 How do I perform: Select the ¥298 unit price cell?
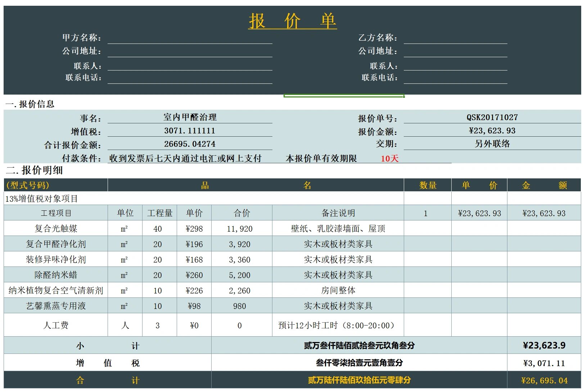pos(194,228)
